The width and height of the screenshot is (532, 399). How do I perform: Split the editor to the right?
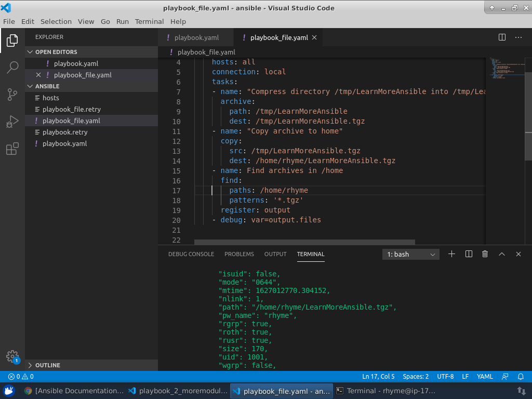(x=502, y=37)
